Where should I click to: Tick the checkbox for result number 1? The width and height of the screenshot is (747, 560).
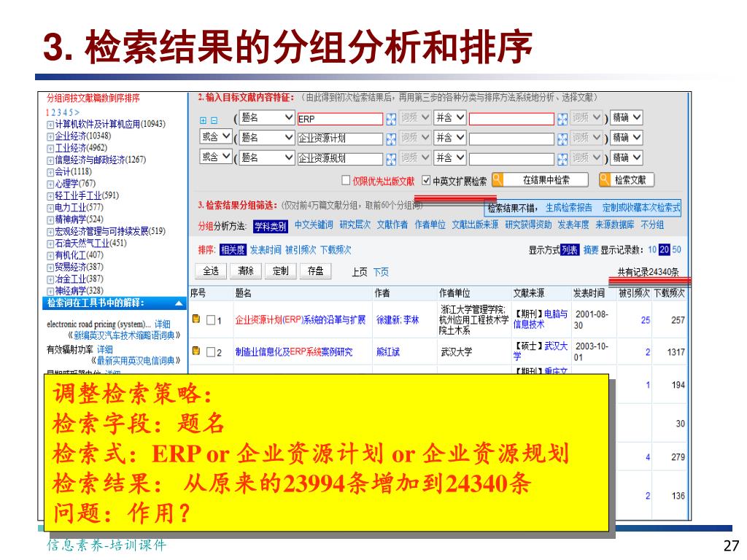tap(211, 320)
